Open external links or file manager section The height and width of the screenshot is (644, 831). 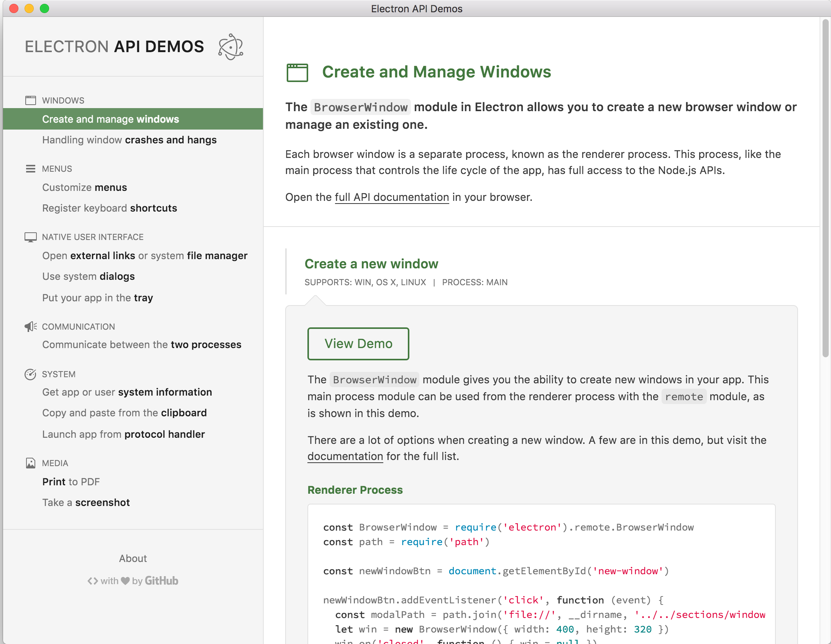(x=145, y=256)
